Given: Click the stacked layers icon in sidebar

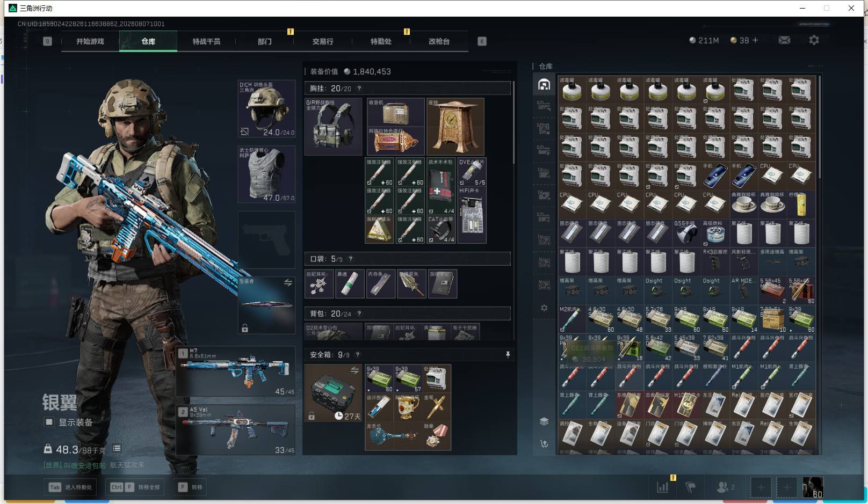Looking at the screenshot, I should pos(544,421).
